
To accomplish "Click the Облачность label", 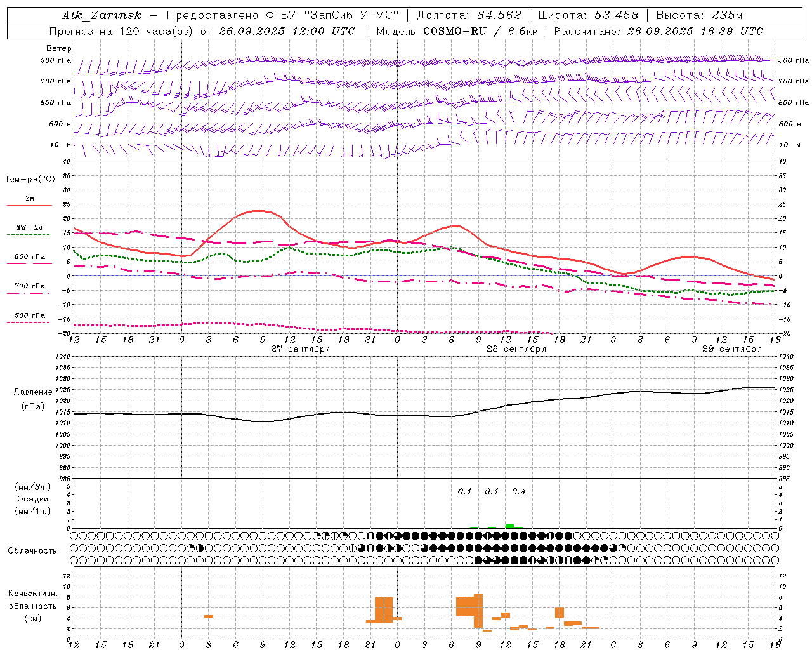I will 32,551.
